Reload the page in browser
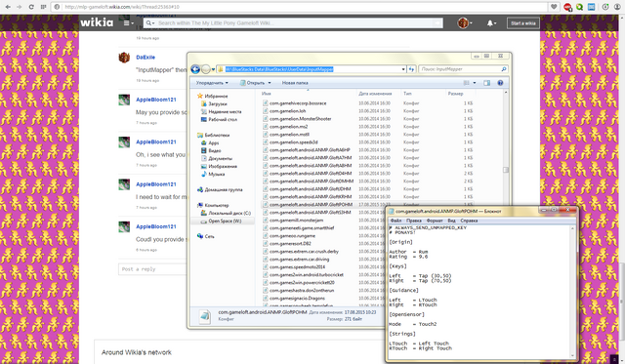Image resolution: width=625 pixels, height=364 pixels. point(31,7)
